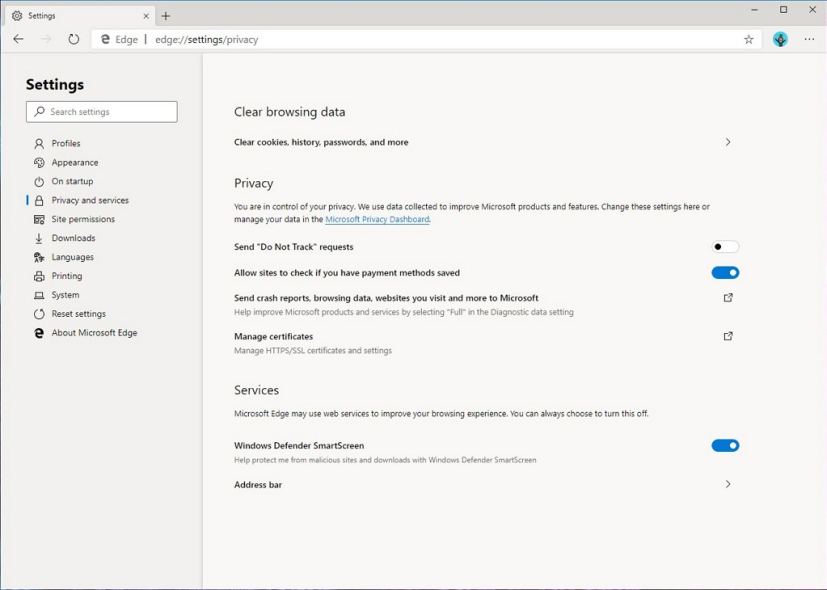Click the System laptop icon in the sidebar
Viewport: 827px width, 590px height.
39,295
